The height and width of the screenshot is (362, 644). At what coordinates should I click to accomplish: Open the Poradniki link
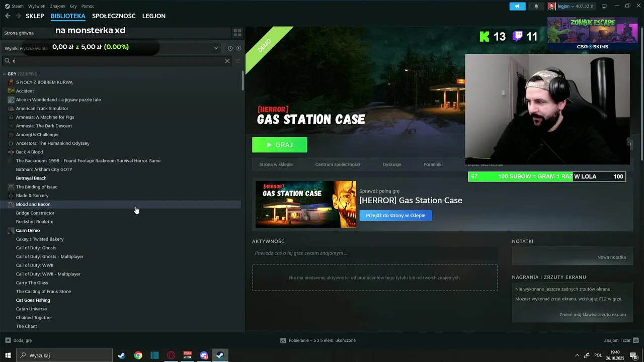(x=433, y=164)
